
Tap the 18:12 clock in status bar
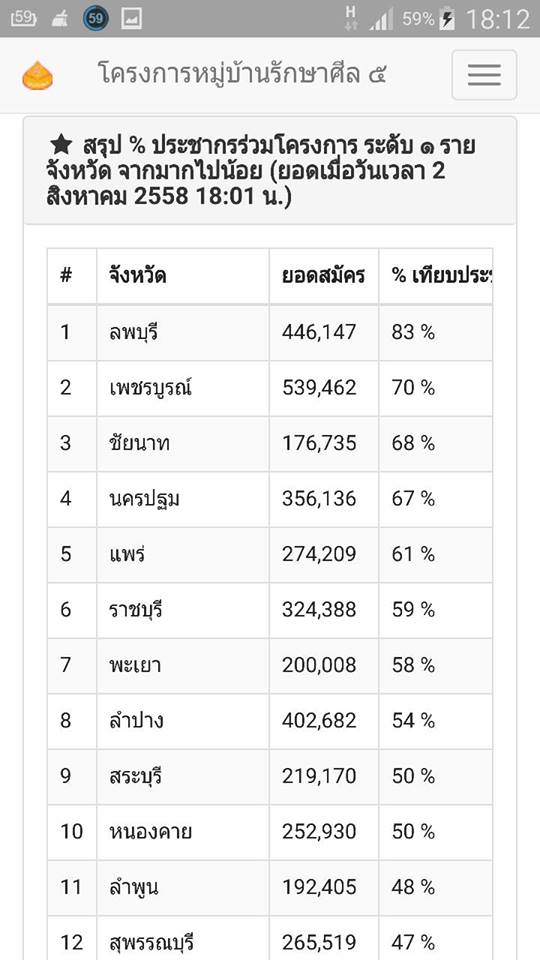click(x=498, y=20)
